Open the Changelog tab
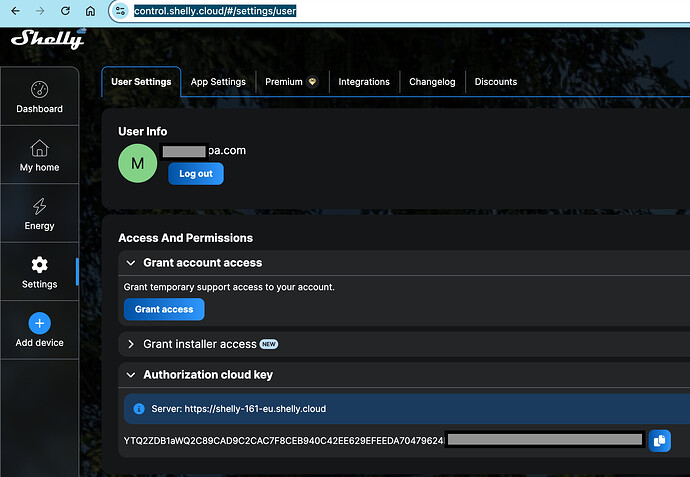The width and height of the screenshot is (690, 477). click(x=432, y=82)
